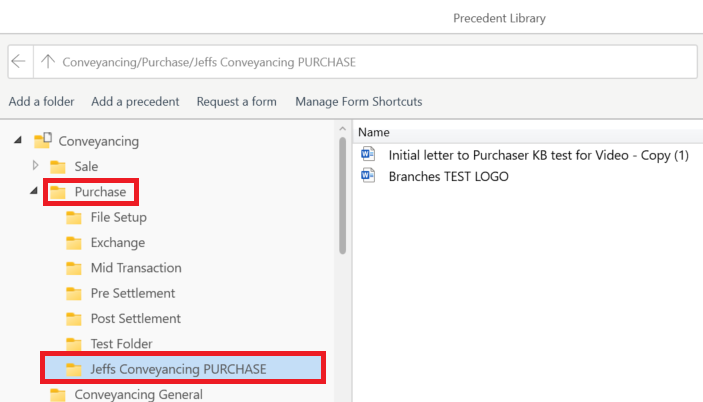703x402 pixels.
Task: Click Word icon beside Branches TEST LOGO
Action: (x=368, y=176)
